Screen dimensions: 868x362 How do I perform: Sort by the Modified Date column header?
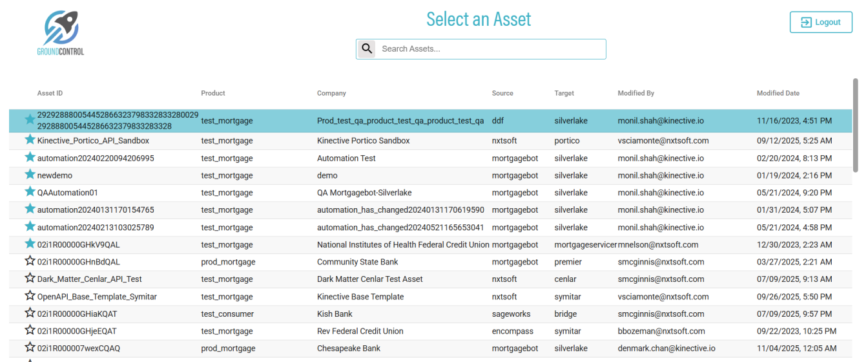point(778,93)
